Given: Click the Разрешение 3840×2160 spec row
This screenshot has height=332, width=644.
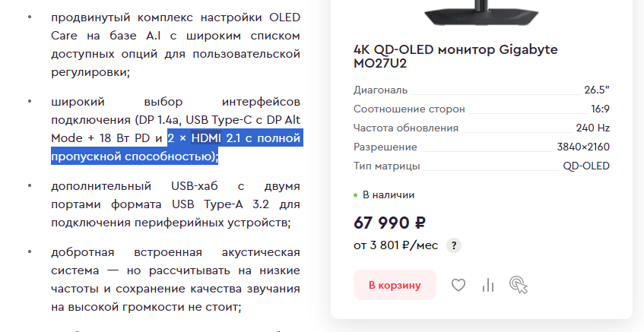Looking at the screenshot, I should [481, 147].
